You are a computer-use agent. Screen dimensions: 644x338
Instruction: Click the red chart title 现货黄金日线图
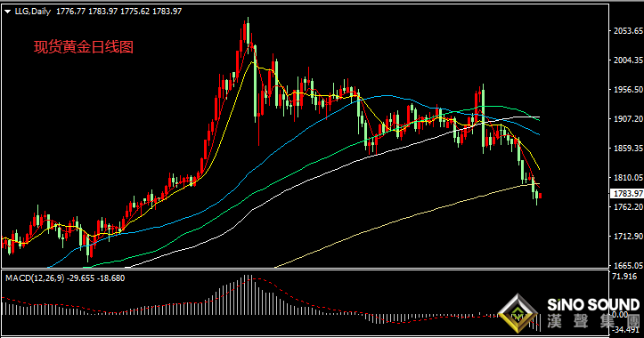pos(84,47)
